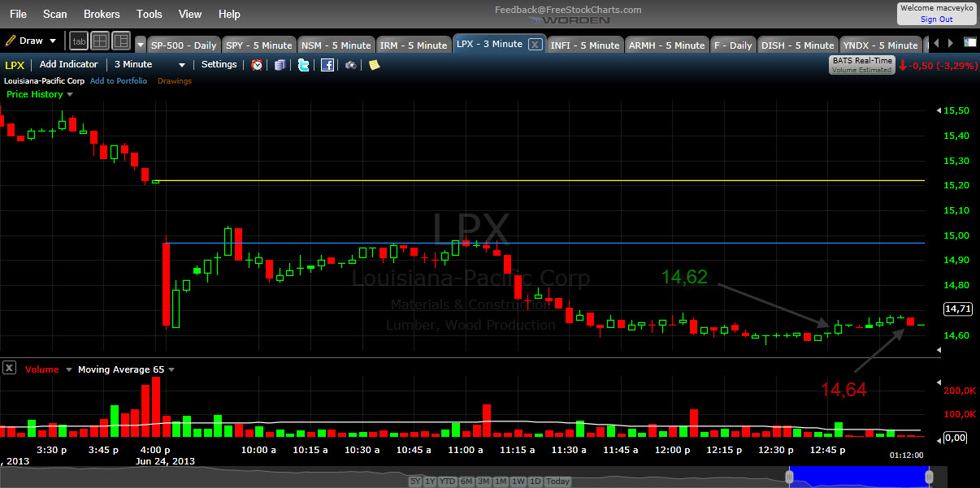This screenshot has height=488, width=980.
Task: Switch to the NSM - 5 Minute tab
Action: pos(336,45)
